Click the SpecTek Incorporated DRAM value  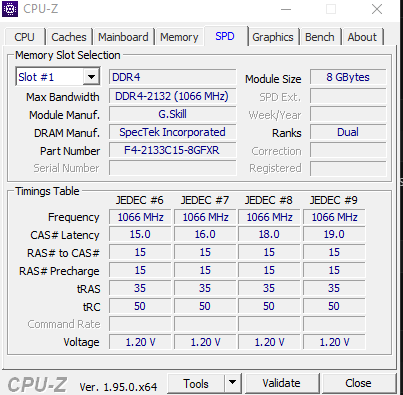pos(173,132)
